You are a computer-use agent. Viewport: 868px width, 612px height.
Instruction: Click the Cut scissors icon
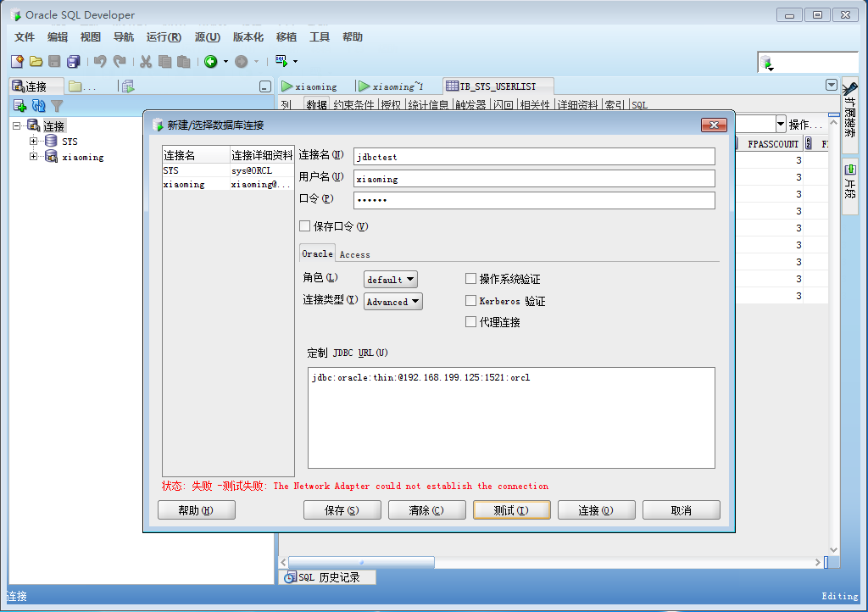(146, 61)
